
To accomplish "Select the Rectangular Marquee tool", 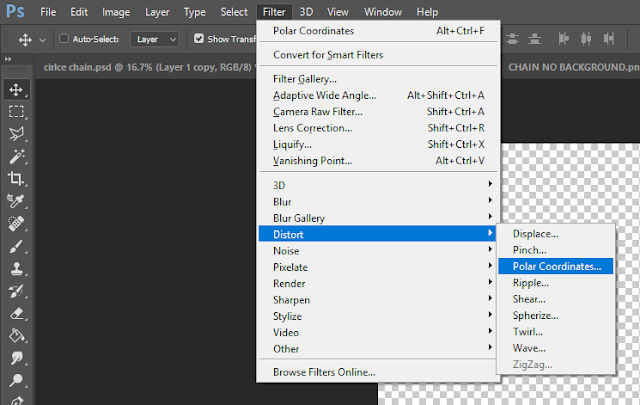I will coord(16,111).
